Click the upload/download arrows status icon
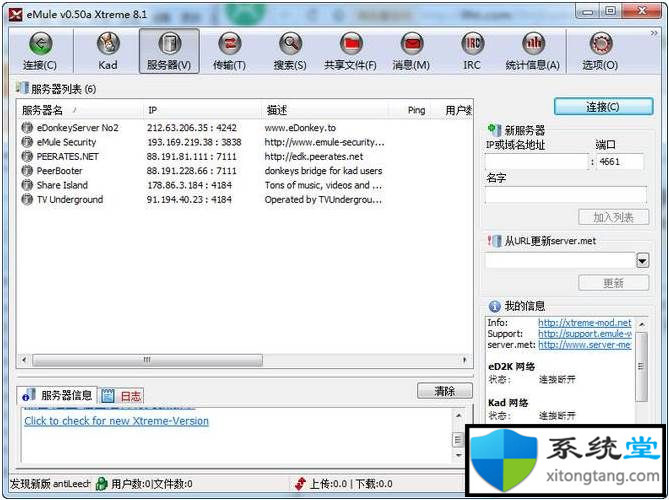The height and width of the screenshot is (500, 669). click(x=300, y=484)
